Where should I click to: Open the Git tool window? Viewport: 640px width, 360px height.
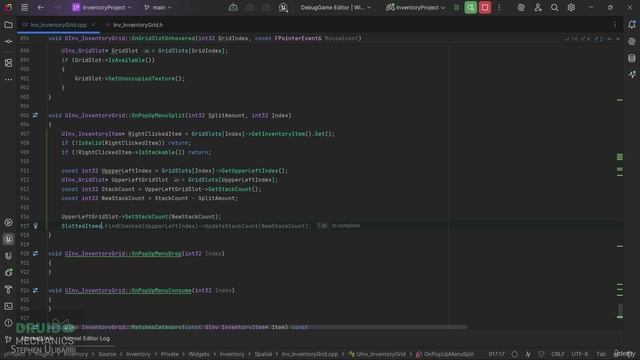tap(8, 340)
